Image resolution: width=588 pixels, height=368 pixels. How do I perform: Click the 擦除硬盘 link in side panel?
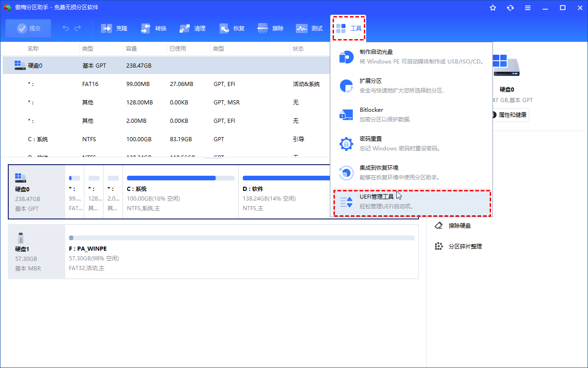point(459,225)
